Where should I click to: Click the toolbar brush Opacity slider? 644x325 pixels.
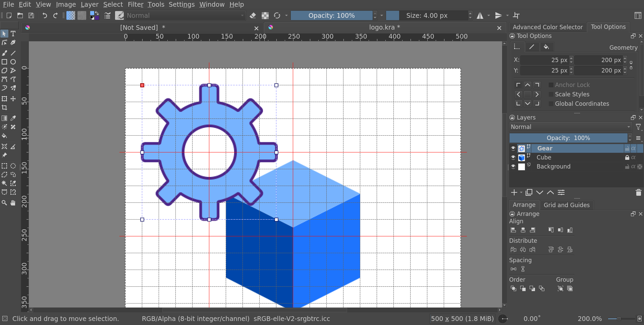click(x=331, y=15)
